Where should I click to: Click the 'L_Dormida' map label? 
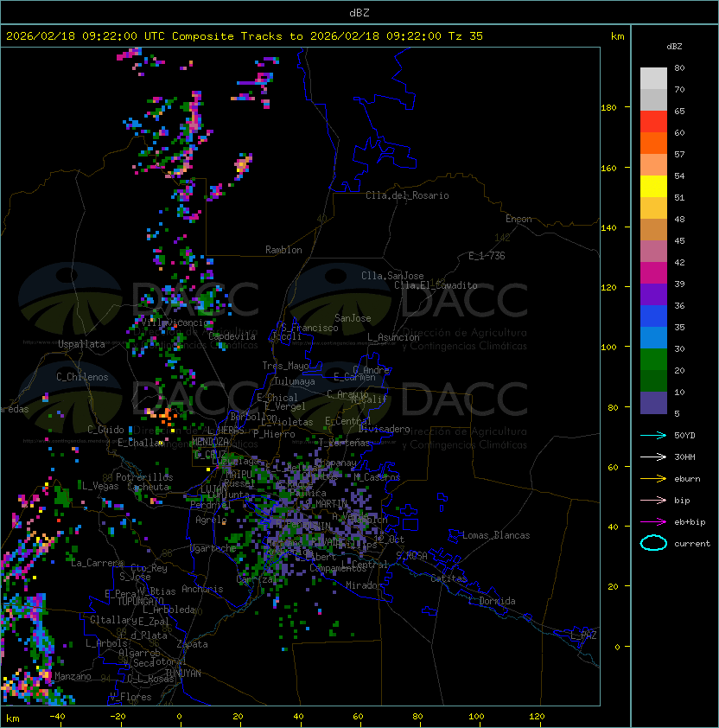tap(492, 601)
